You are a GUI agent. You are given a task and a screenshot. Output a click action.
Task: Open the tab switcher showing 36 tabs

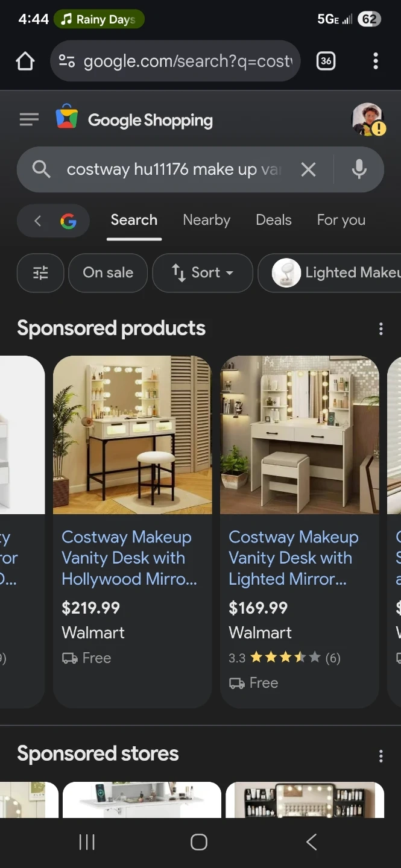[326, 61]
